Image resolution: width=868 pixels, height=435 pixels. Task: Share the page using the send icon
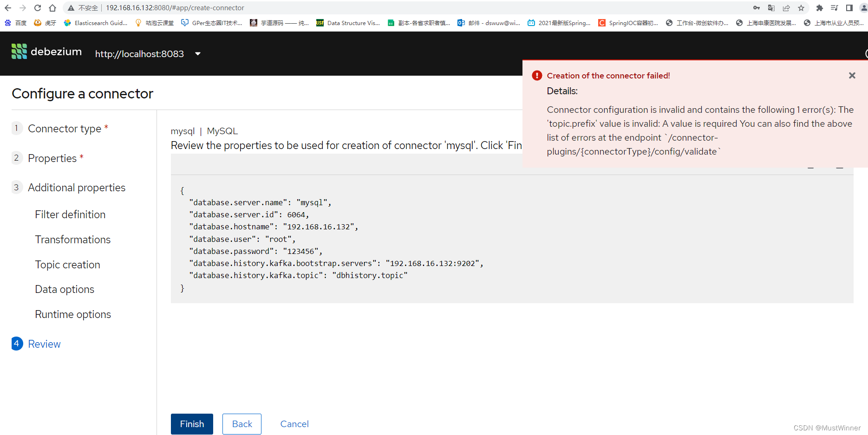click(x=786, y=7)
